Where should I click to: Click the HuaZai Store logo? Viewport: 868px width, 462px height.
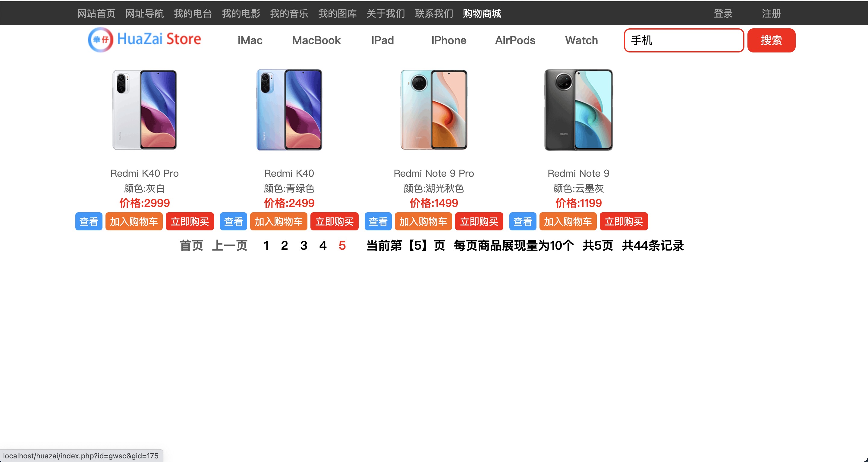point(145,40)
